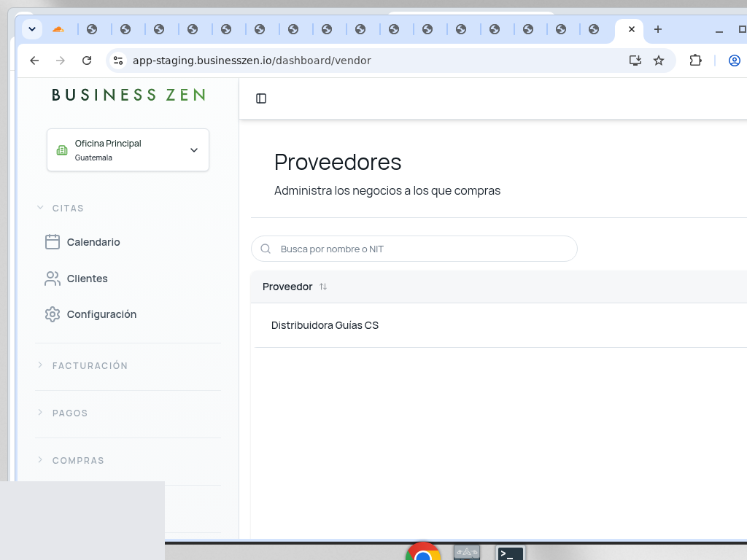Click the search magnifier icon
This screenshot has height=560, width=747.
266,249
